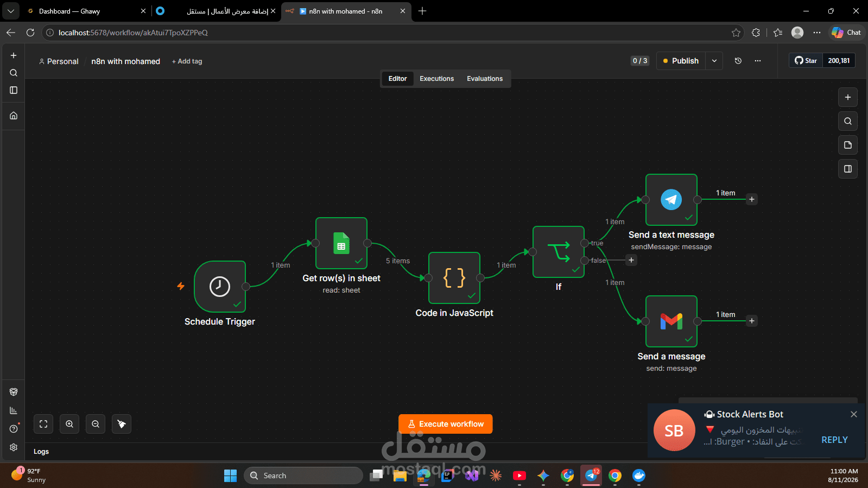The width and height of the screenshot is (868, 488).
Task: Go back in the browser
Action: tap(11, 33)
